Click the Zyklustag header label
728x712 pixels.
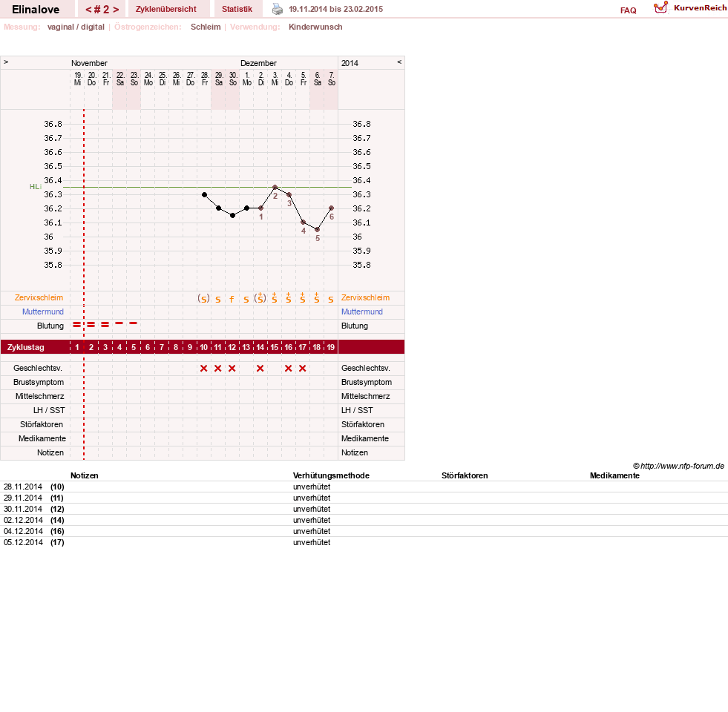[26, 347]
